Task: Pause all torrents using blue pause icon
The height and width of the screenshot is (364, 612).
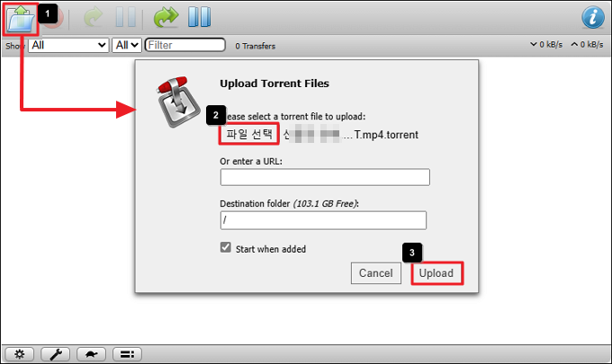Action: coord(199,17)
